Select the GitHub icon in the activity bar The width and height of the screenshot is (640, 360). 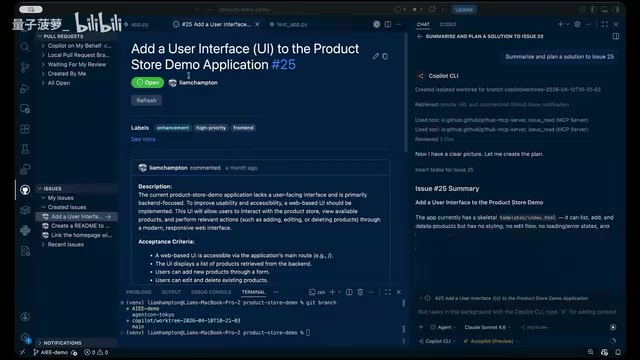(x=25, y=190)
